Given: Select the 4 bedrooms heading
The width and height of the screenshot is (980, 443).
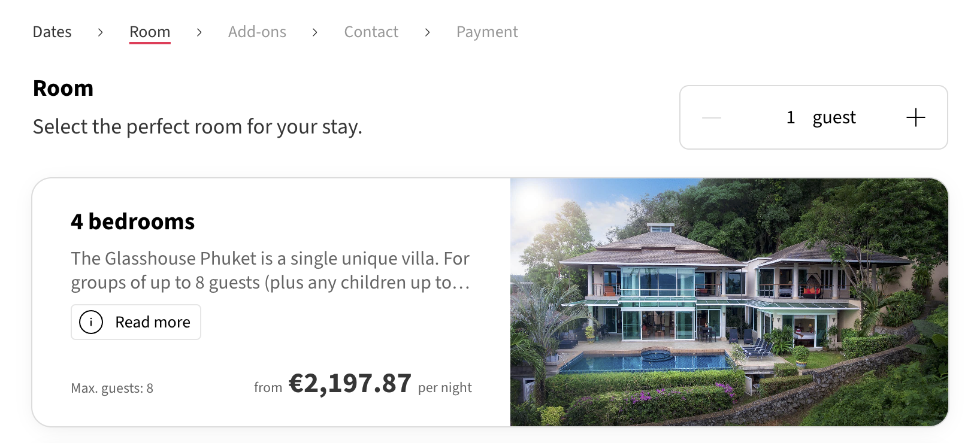Looking at the screenshot, I should 133,221.
